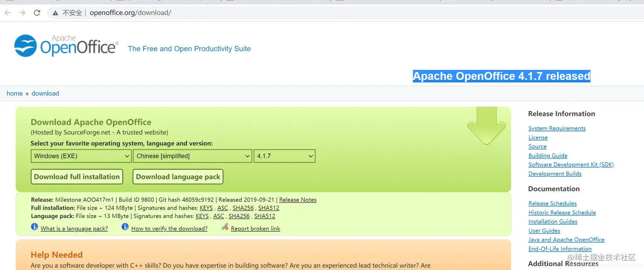The height and width of the screenshot is (270, 644).
Task: Open 'End-Of-Life Information' link
Action: (x=560, y=249)
